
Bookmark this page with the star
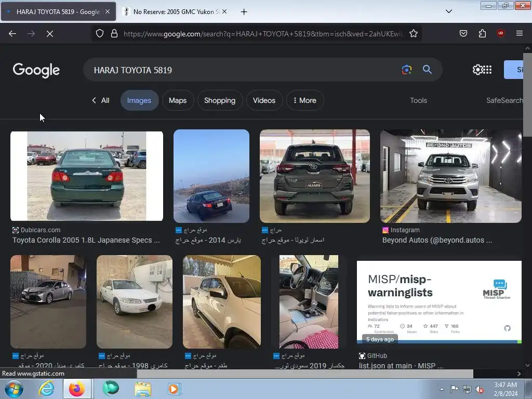coord(413,34)
